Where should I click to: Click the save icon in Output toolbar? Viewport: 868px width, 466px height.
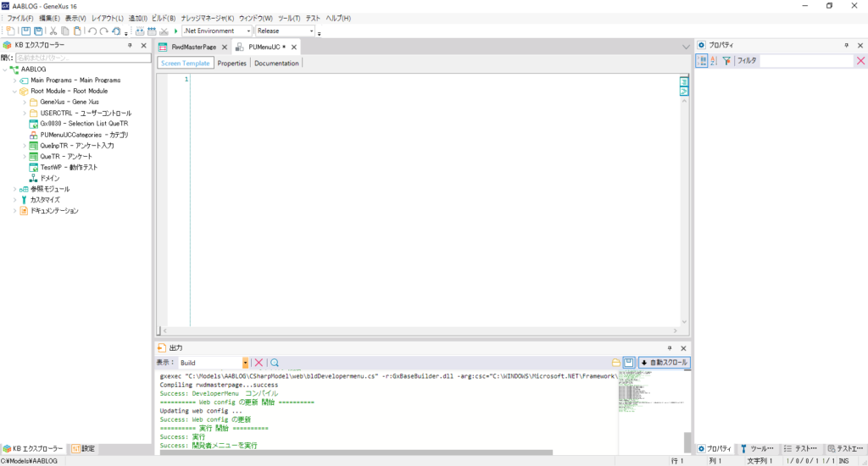[629, 363]
